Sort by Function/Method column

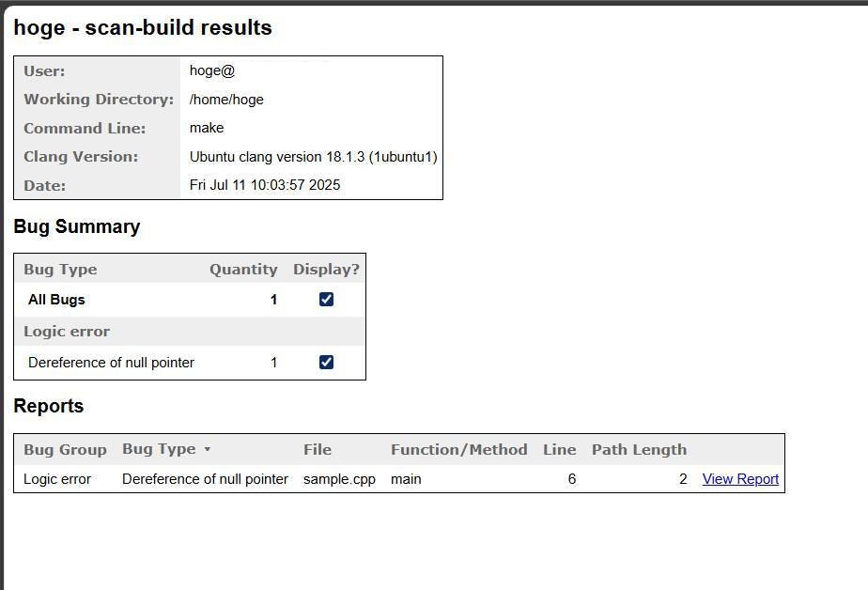[458, 449]
